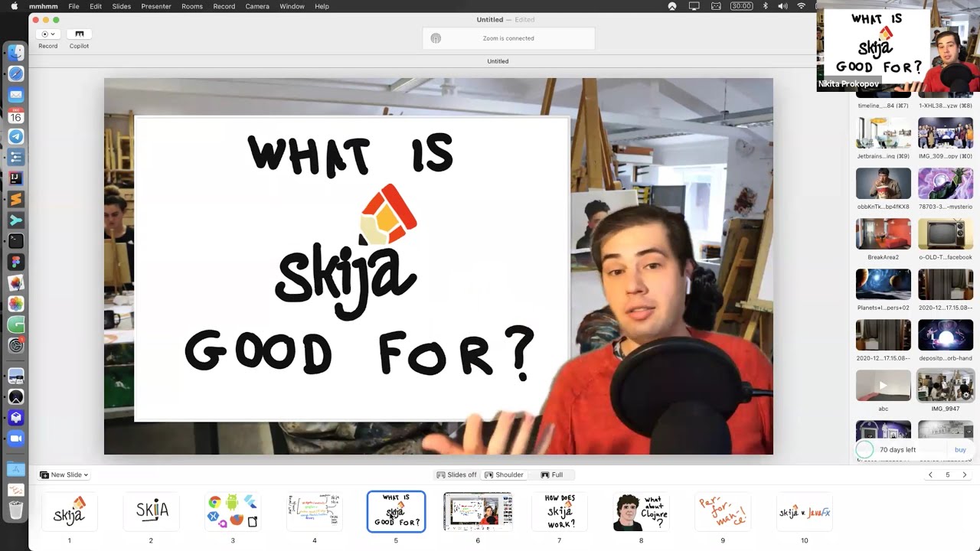Open the Mail app in dock
Viewport: 980px width, 551px height.
coord(16,95)
